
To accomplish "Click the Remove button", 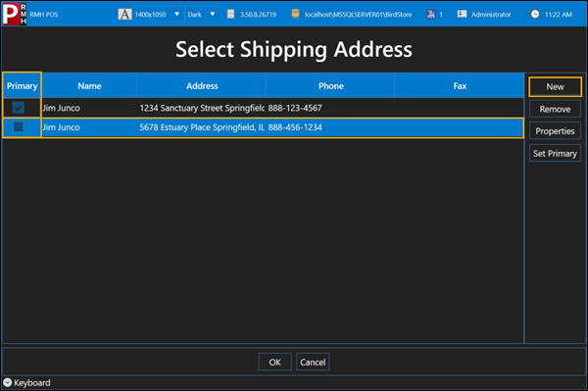I will click(555, 109).
